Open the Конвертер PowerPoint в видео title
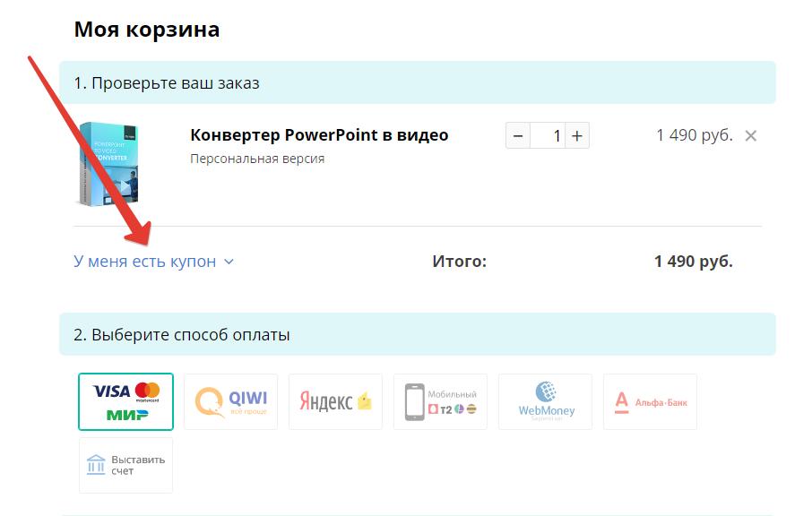Screen dimensions: 812x516 click(319, 135)
